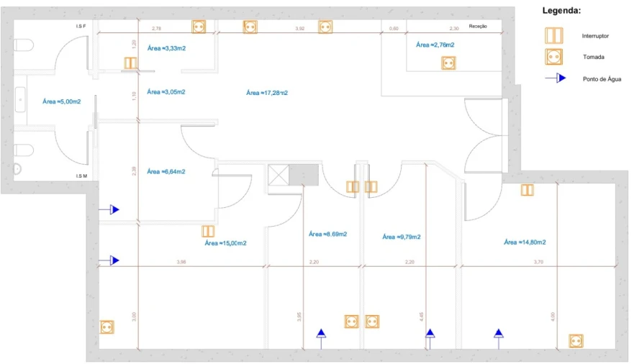Click the '3,70' dimension value
634x364 pixels.
pos(538,262)
